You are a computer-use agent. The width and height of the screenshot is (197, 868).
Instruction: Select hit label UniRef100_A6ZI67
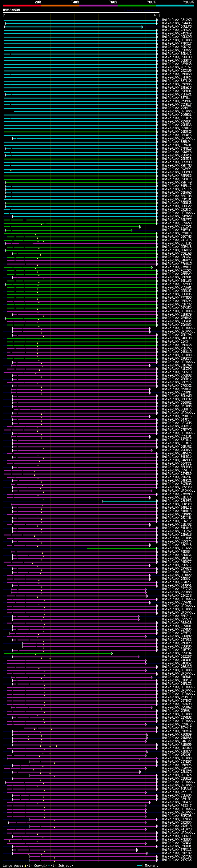tap(177, 67)
